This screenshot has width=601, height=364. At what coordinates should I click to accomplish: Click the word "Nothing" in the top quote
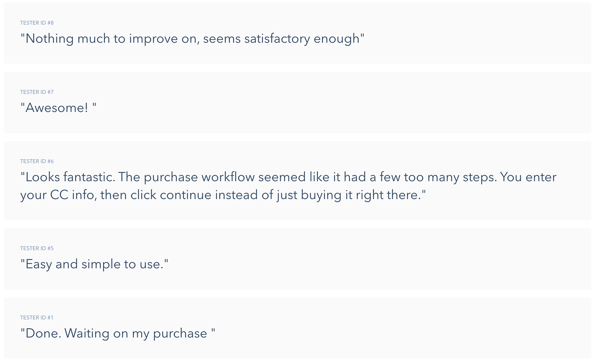pos(49,39)
